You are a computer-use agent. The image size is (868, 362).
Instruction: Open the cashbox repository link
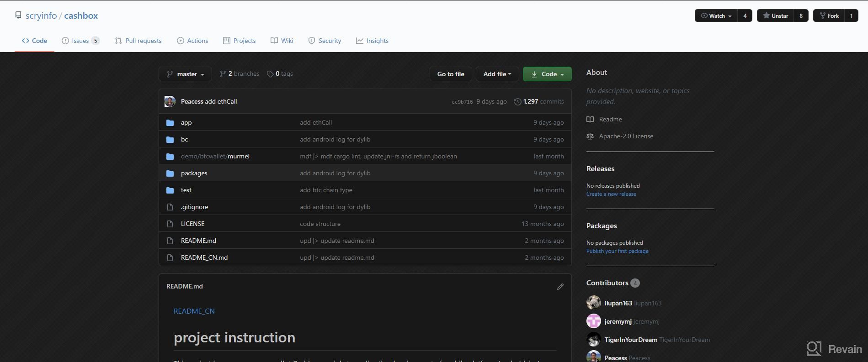81,16
